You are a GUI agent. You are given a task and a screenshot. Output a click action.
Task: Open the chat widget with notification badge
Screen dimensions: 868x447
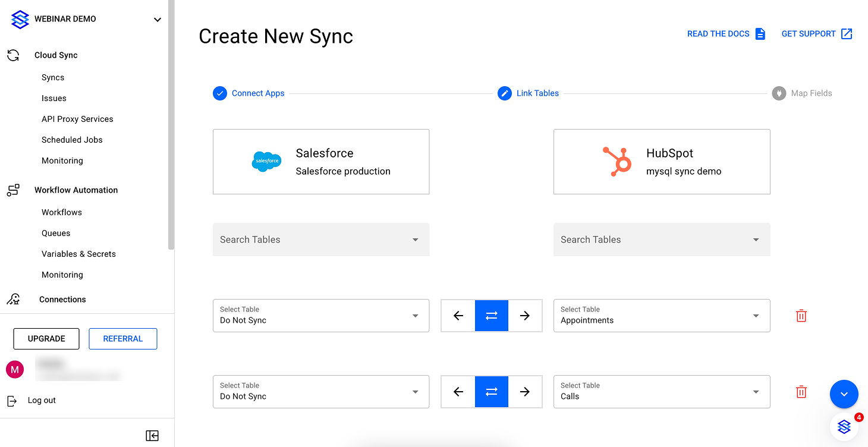click(844, 426)
